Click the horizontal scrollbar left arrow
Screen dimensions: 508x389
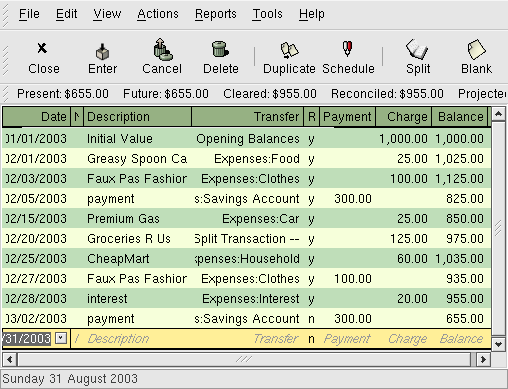point(9,359)
